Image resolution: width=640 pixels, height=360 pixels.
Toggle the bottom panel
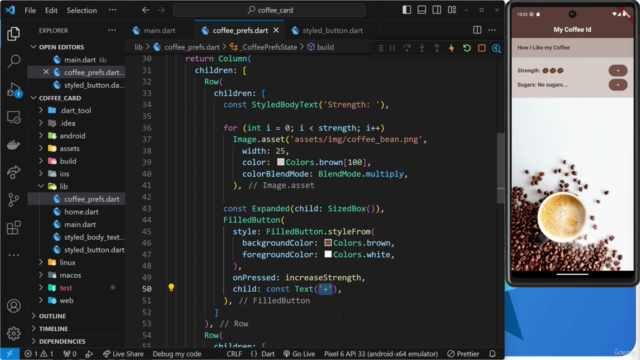click(422, 10)
